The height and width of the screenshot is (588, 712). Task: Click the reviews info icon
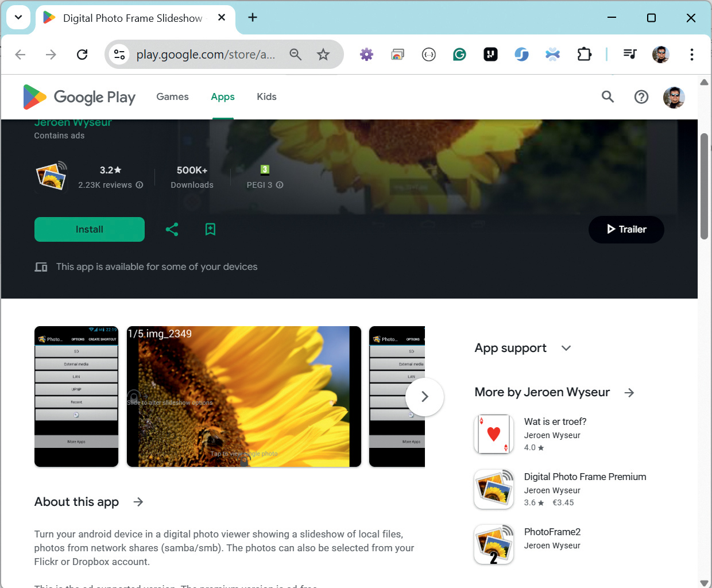point(140,185)
